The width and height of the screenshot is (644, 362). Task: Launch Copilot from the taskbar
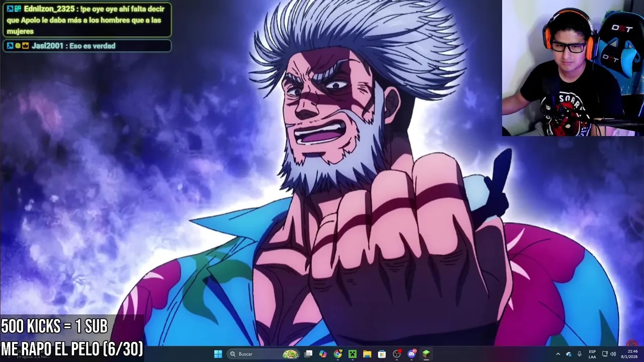tap(323, 354)
